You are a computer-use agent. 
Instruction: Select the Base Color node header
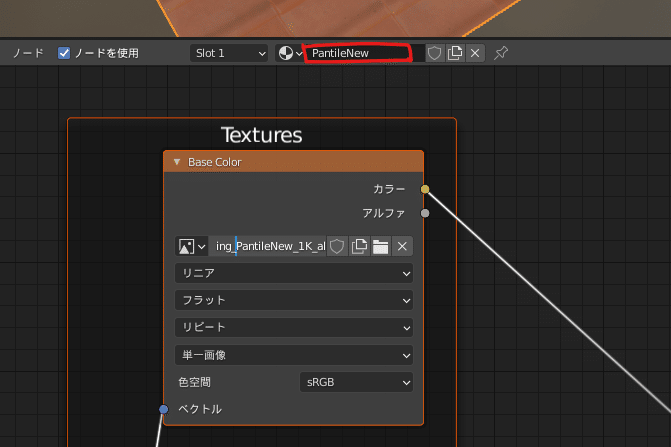coord(294,162)
